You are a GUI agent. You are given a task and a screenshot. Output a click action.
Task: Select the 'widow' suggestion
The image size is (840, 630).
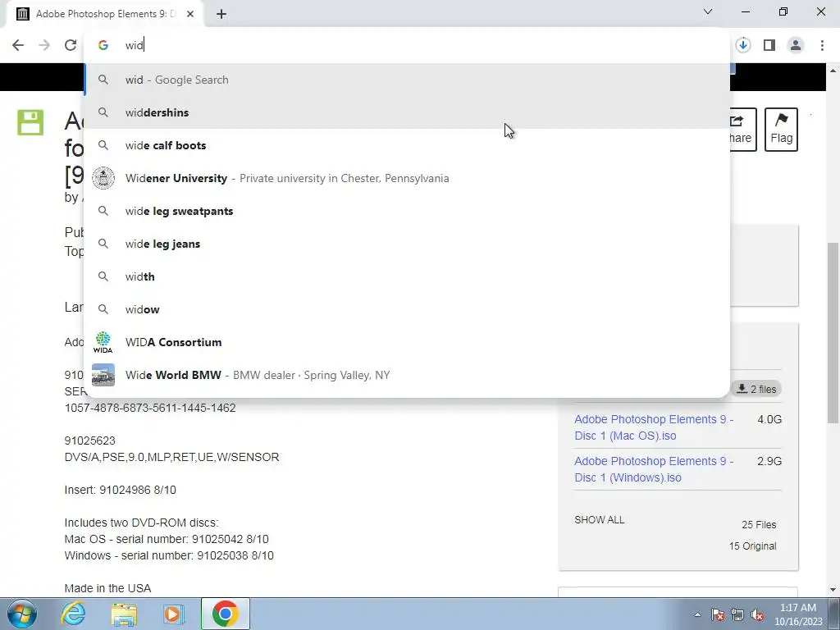click(x=407, y=309)
